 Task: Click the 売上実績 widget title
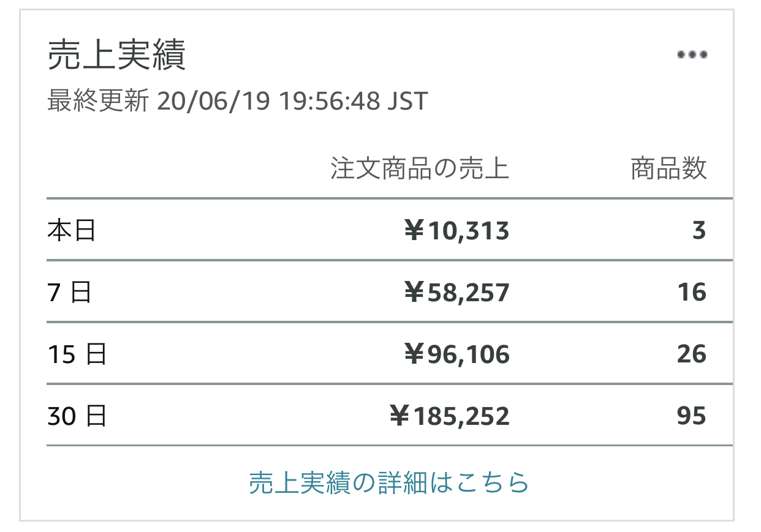[117, 56]
